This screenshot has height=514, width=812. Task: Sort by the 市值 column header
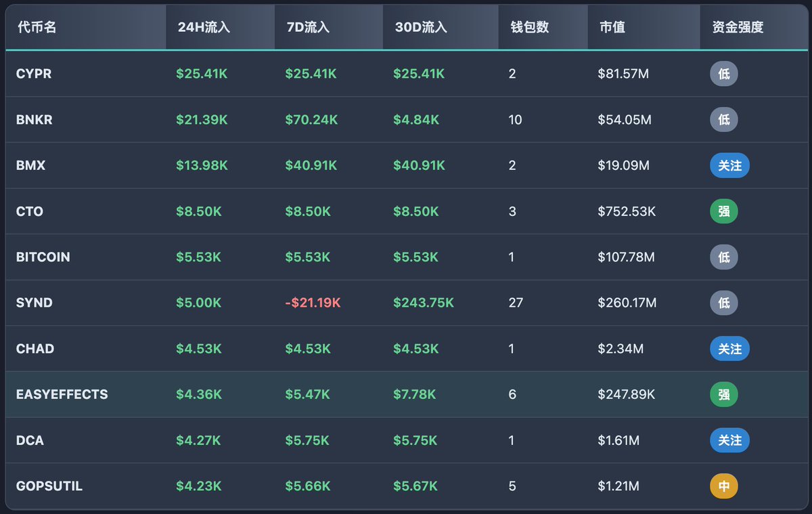(x=612, y=28)
